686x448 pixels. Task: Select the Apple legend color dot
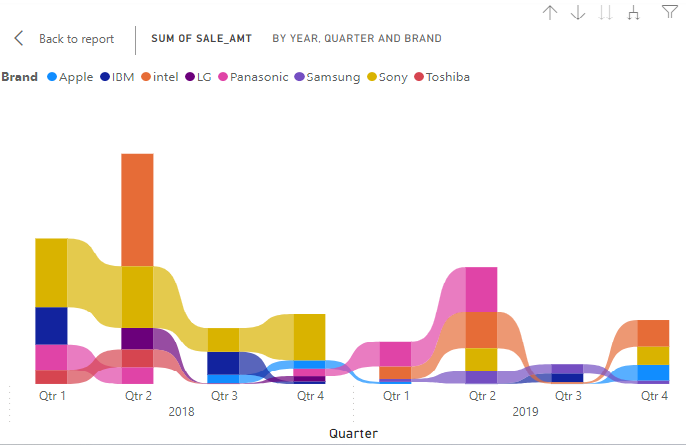point(53,77)
